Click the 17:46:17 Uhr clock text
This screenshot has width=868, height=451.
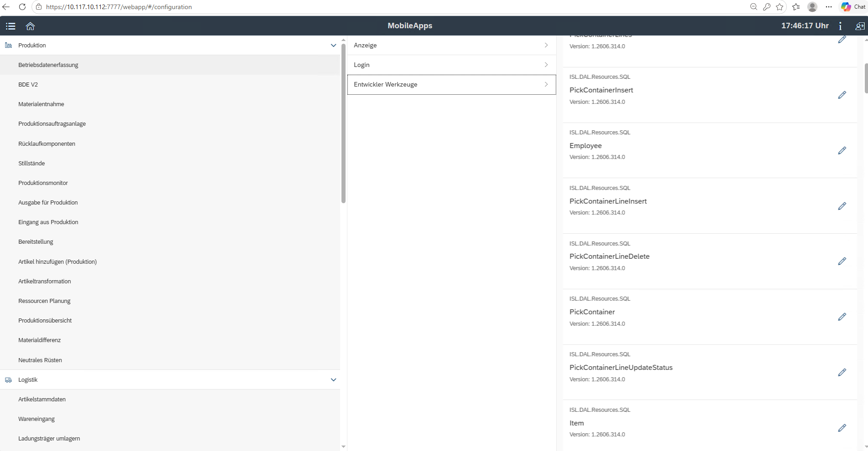pos(805,26)
